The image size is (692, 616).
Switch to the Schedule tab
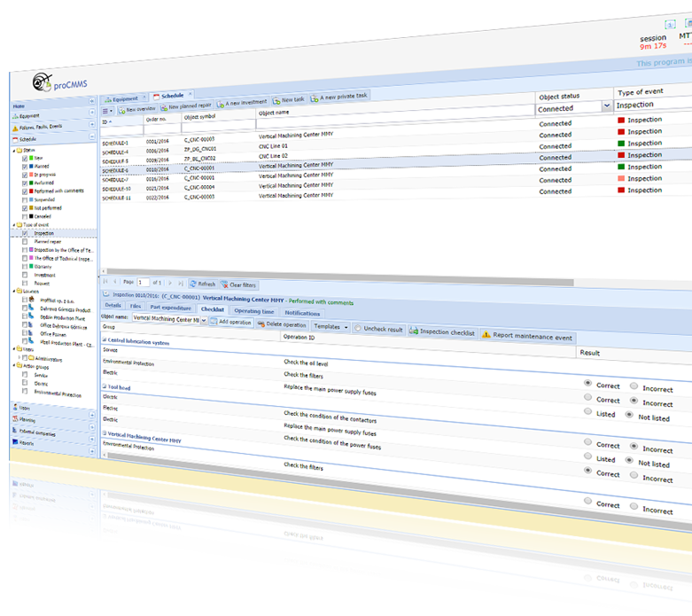pos(172,96)
